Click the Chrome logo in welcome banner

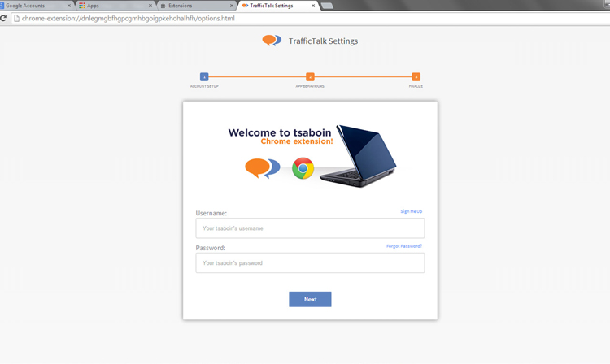[303, 168]
